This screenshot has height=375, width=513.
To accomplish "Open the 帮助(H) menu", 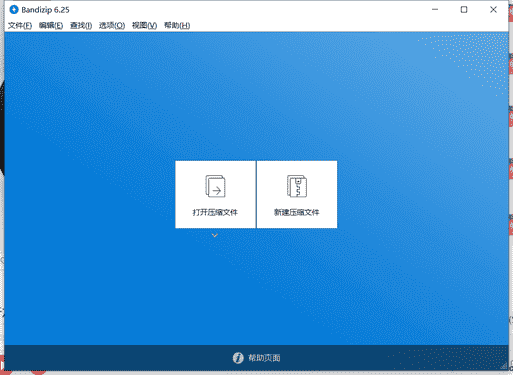I will click(177, 26).
